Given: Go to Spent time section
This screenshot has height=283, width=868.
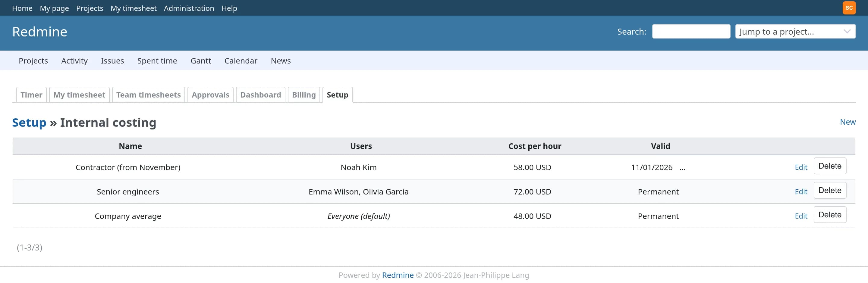Looking at the screenshot, I should tap(157, 61).
